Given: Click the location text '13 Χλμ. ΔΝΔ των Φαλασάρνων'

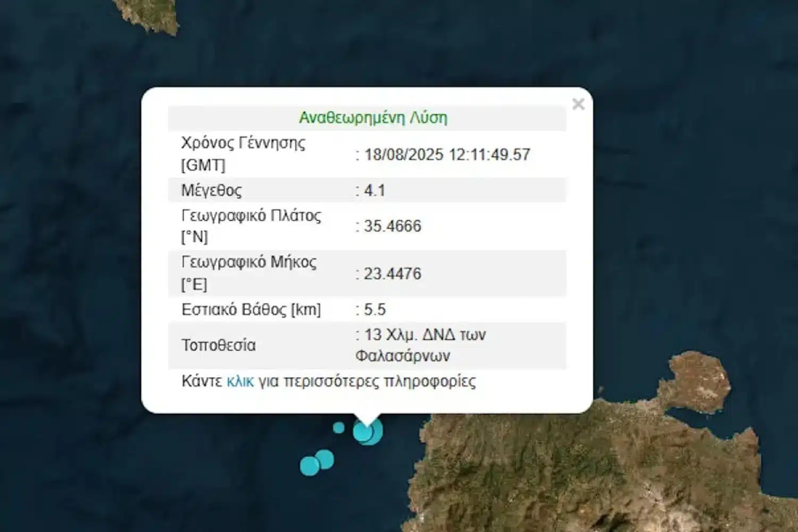Looking at the screenshot, I should click(x=420, y=345).
